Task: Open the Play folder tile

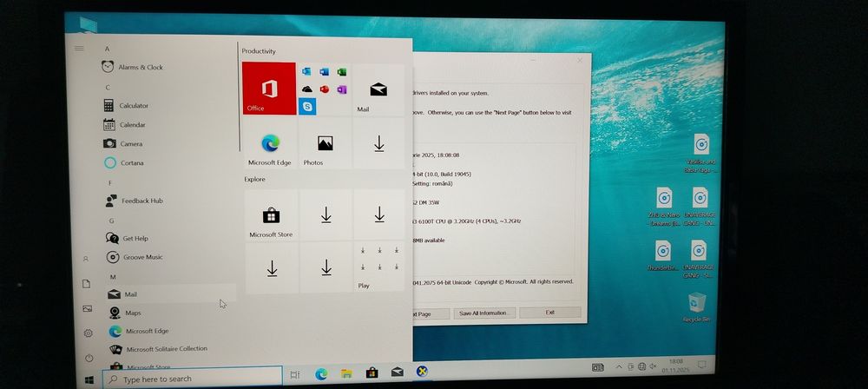Action: 380,267
